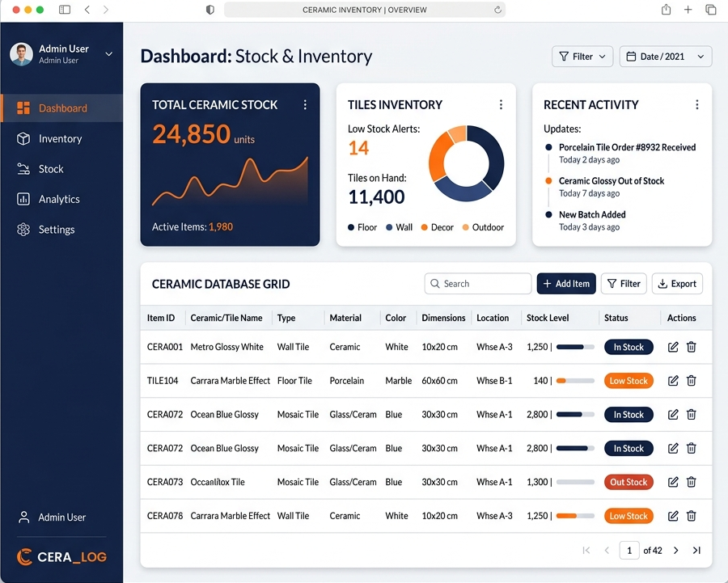Expand the Admin User profile chevron
This screenshot has width=728, height=583.
(x=109, y=54)
